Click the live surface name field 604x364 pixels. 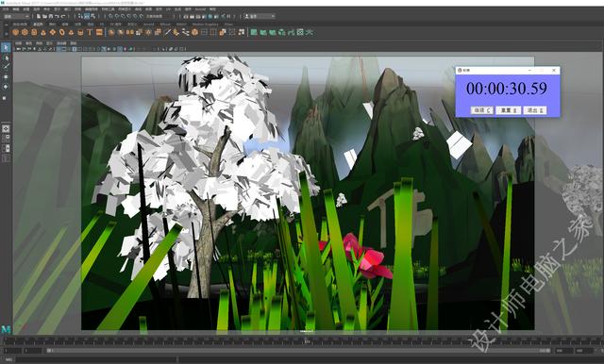tap(159, 16)
